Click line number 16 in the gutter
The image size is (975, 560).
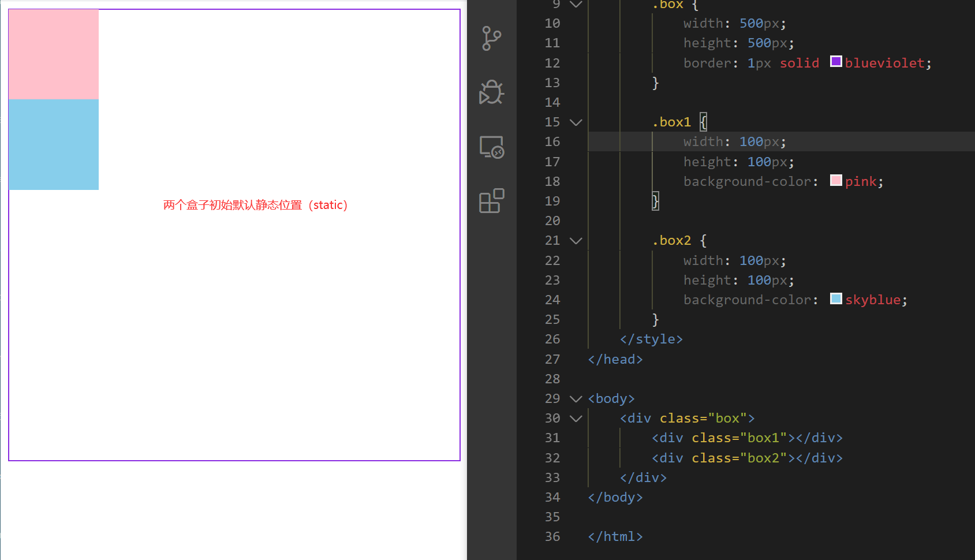tap(552, 142)
